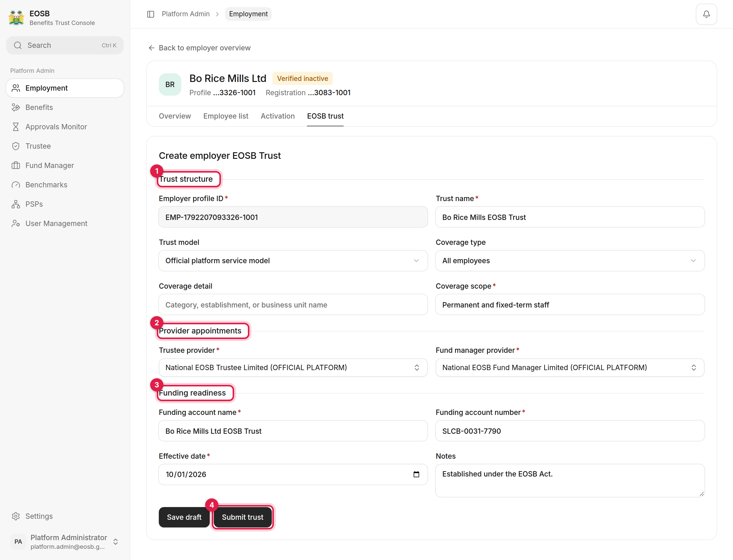Click the Coverage scope field
This screenshot has height=560, width=733.
point(570,305)
